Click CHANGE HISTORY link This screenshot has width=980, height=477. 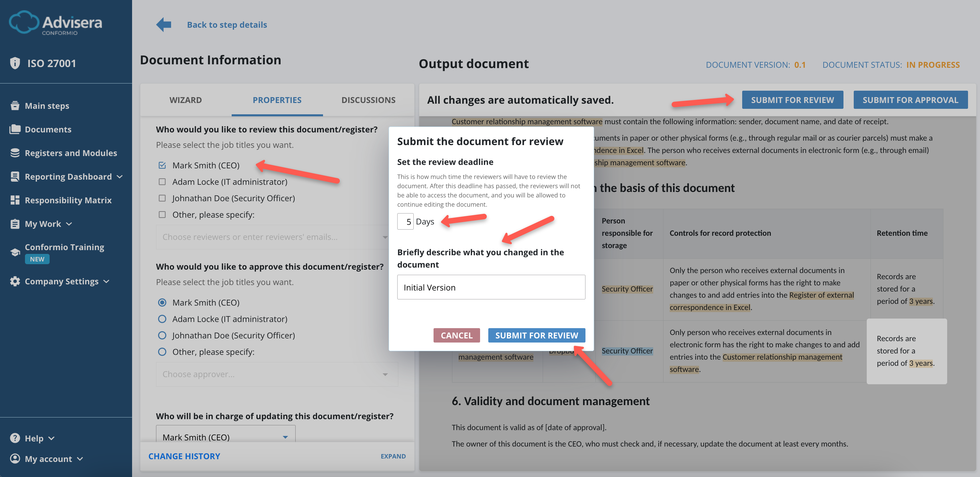click(184, 456)
